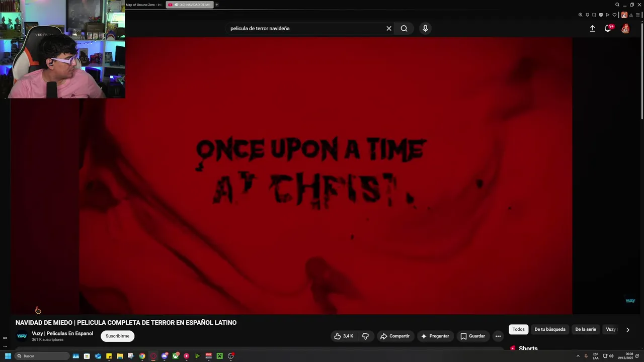The image size is (644, 362).
Task: Click the Preguntar button
Action: pos(435,336)
